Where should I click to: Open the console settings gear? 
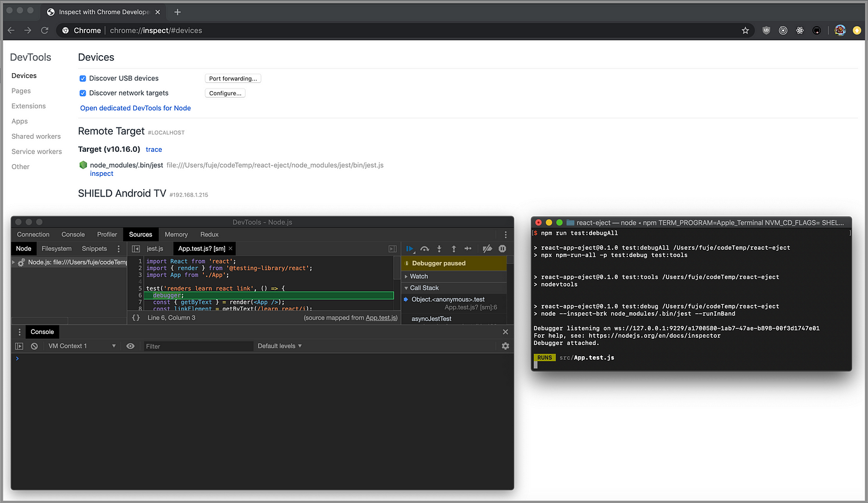[505, 346]
